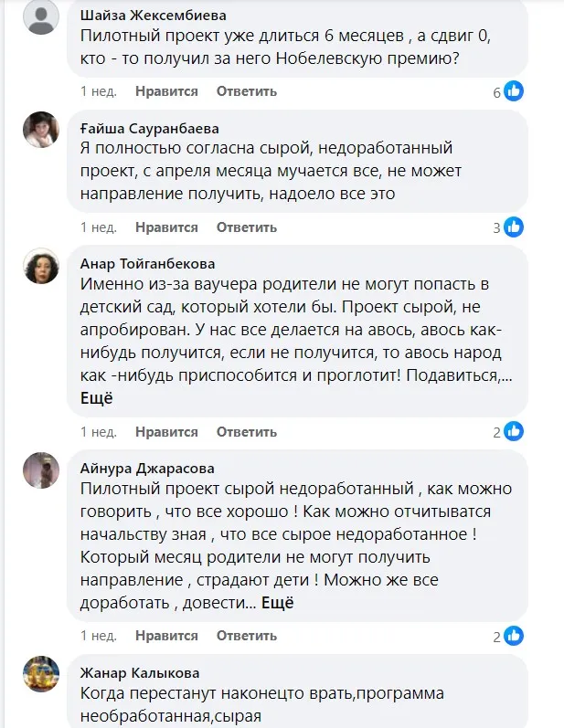The width and height of the screenshot is (564, 728).
Task: Like Ғайша Сауранбаева's comment via Нравится
Action: [166, 227]
